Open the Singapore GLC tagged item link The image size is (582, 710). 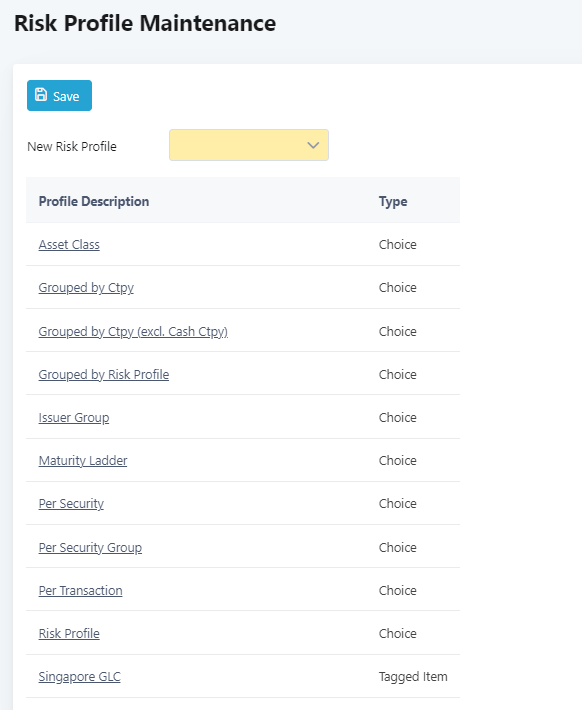80,676
